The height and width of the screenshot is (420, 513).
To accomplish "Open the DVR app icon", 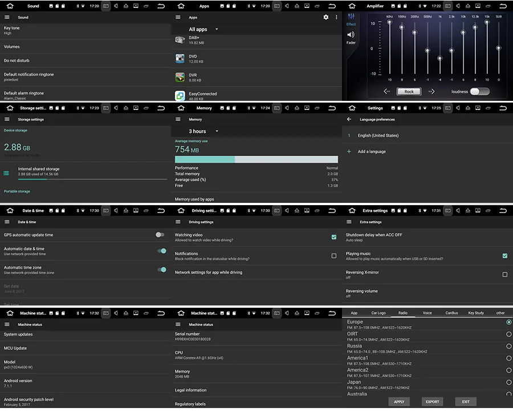I will coord(180,78).
